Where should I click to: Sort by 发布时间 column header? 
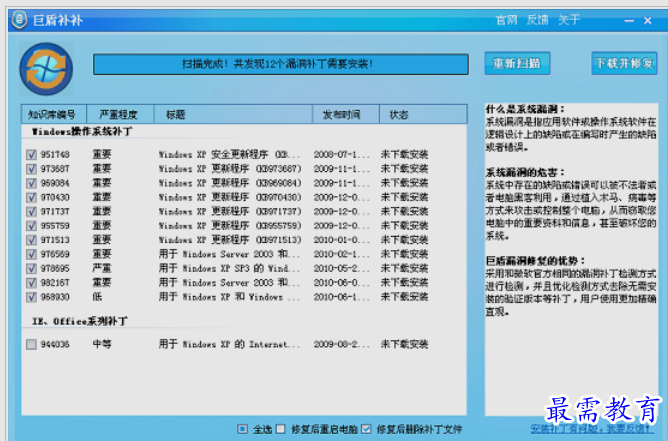[x=346, y=114]
